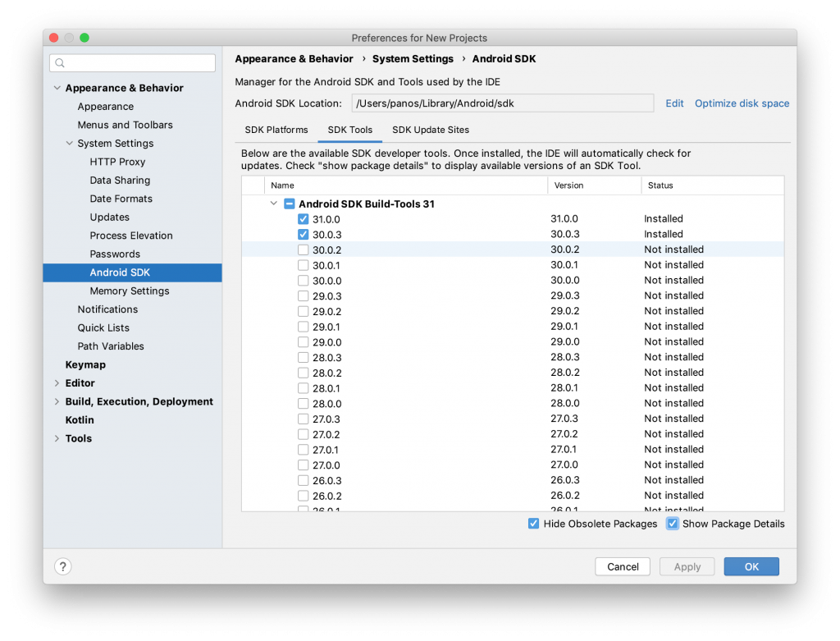Click the Android SDK Location path field

502,103
